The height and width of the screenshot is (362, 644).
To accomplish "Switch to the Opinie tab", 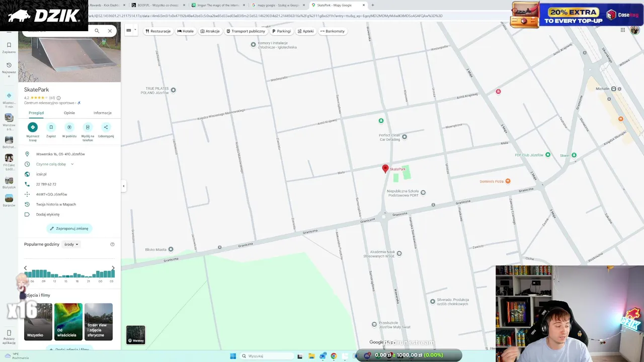I will [69, 113].
